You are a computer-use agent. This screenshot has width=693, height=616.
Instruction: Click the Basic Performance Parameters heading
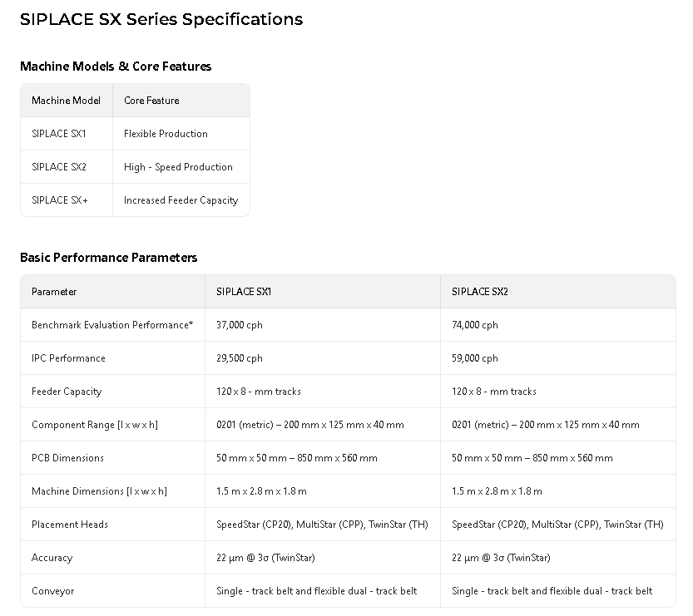tap(109, 258)
